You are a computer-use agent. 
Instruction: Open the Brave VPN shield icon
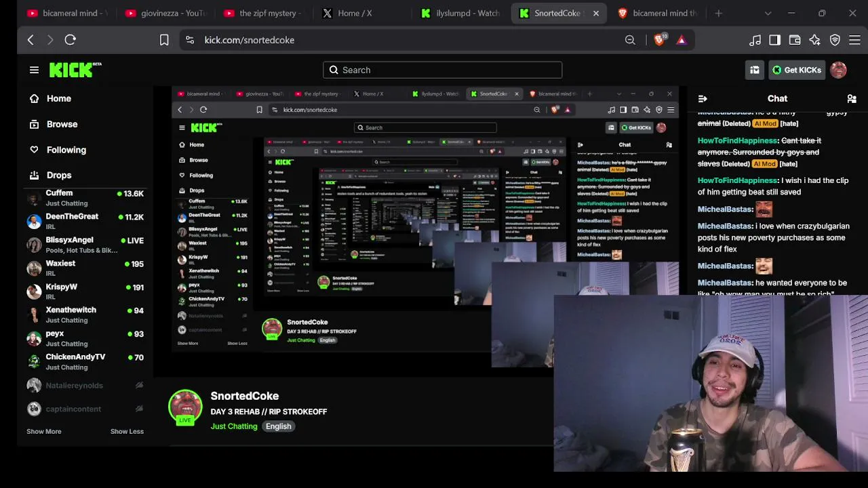pyautogui.click(x=835, y=40)
